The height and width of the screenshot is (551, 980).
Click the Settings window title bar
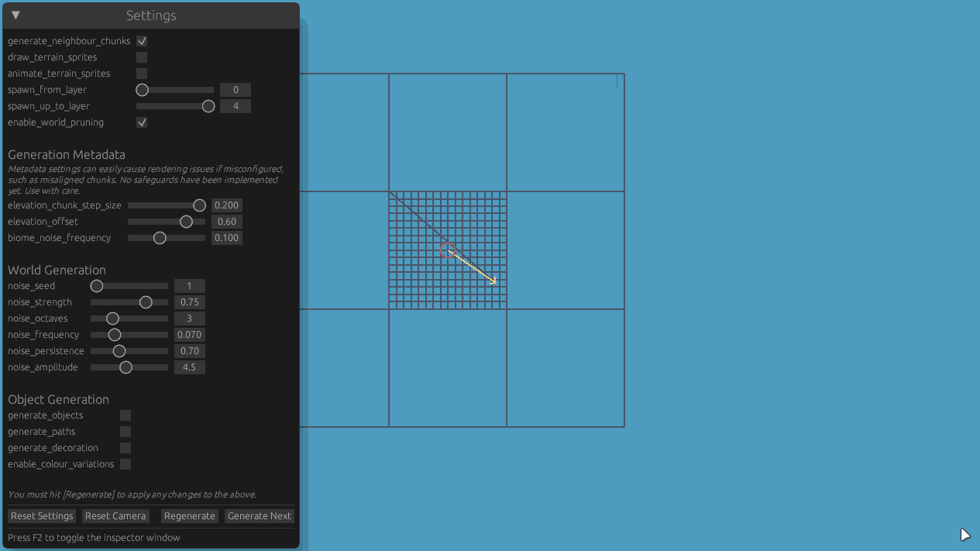tap(151, 15)
